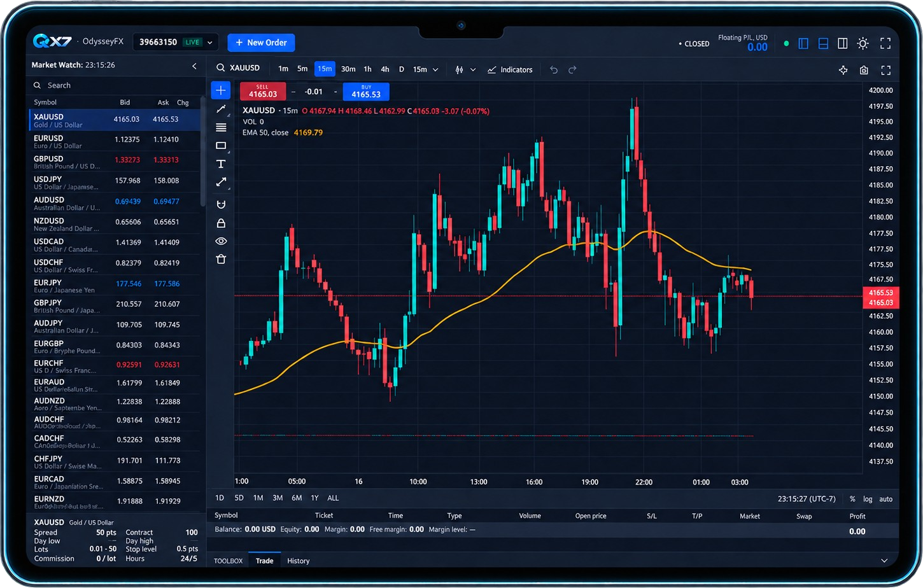Lock all drawings with padlock icon
Screen dimensions: 923x588
coord(221,223)
